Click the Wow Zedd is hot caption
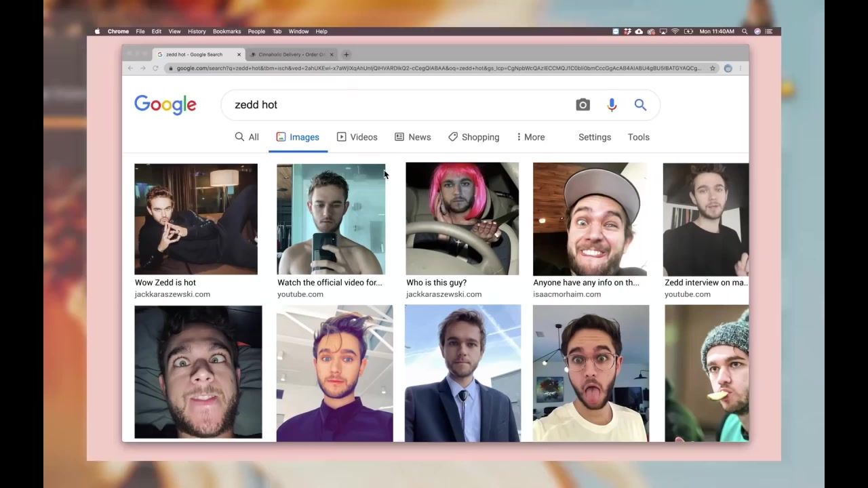Viewport: 868px width, 488px height. click(165, 283)
